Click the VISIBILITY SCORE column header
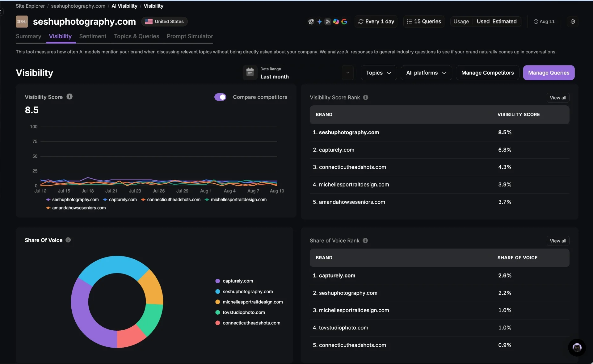Viewport: 593px width, 364px height. click(x=519, y=115)
